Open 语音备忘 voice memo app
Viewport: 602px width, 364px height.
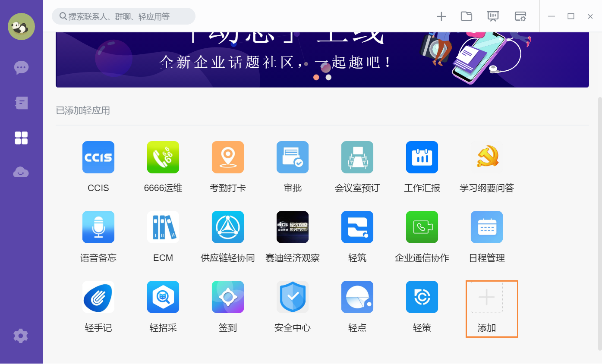click(x=98, y=227)
